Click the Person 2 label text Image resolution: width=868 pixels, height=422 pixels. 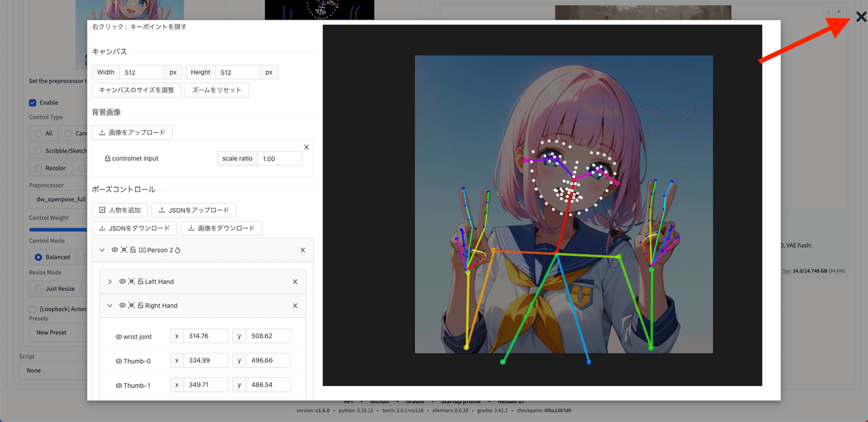click(x=160, y=250)
